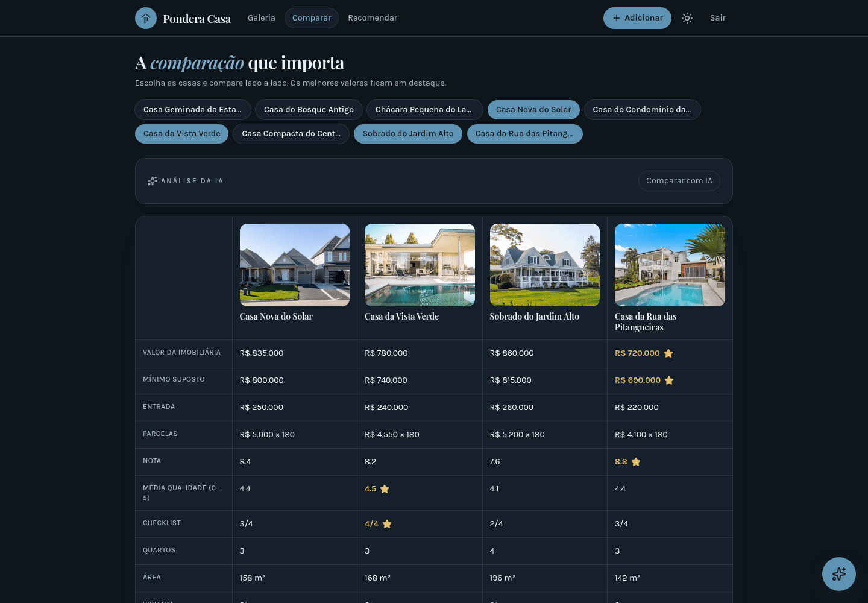
Task: Open the floating AI sparkle assistant button
Action: click(x=839, y=574)
